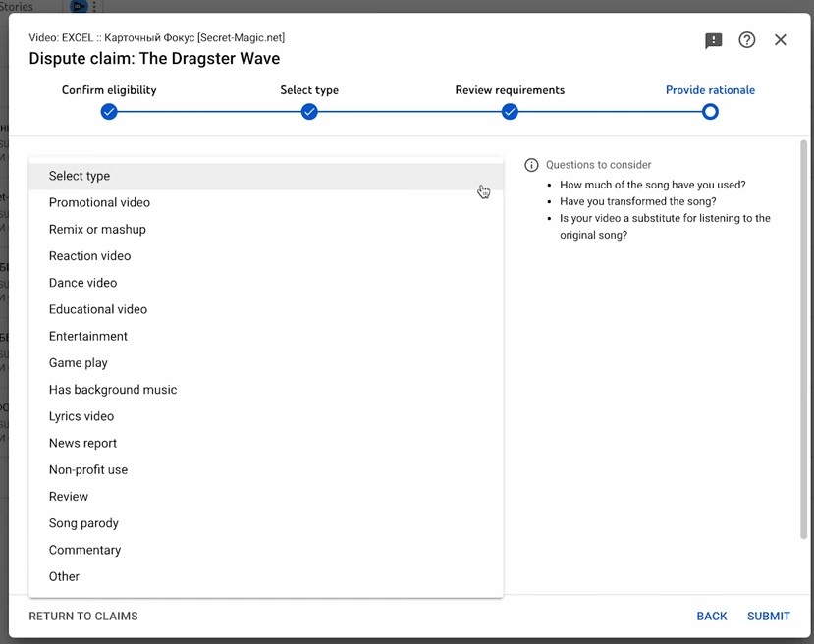Click the three-dot menu in background Stories page
The height and width of the screenshot is (644, 814).
coord(94,7)
